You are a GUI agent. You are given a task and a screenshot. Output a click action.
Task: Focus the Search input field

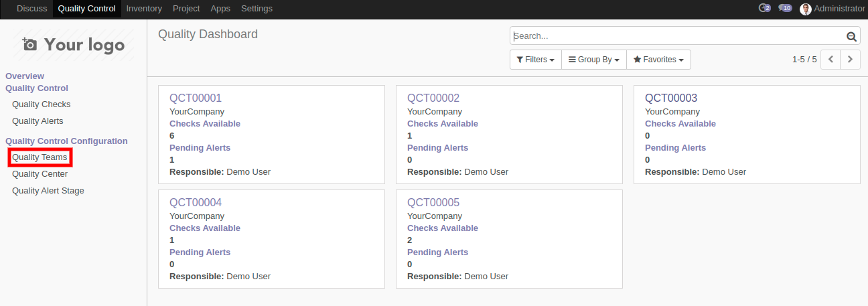[676, 36]
